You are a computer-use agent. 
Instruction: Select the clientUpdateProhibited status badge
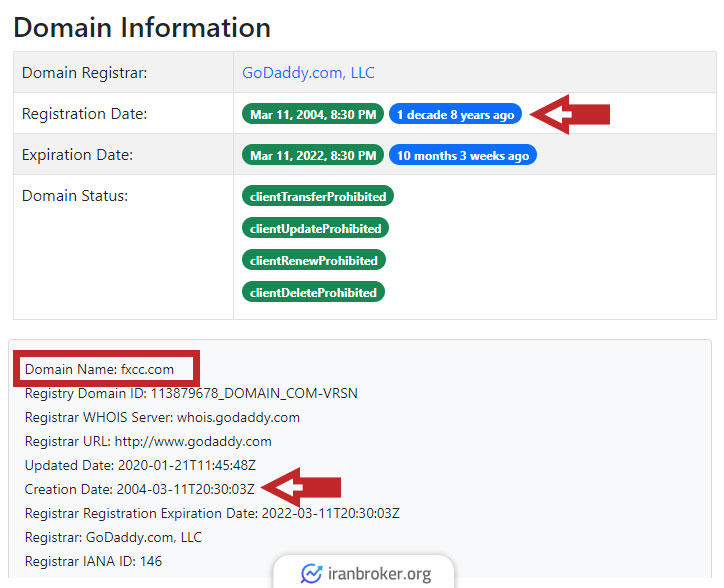(315, 229)
